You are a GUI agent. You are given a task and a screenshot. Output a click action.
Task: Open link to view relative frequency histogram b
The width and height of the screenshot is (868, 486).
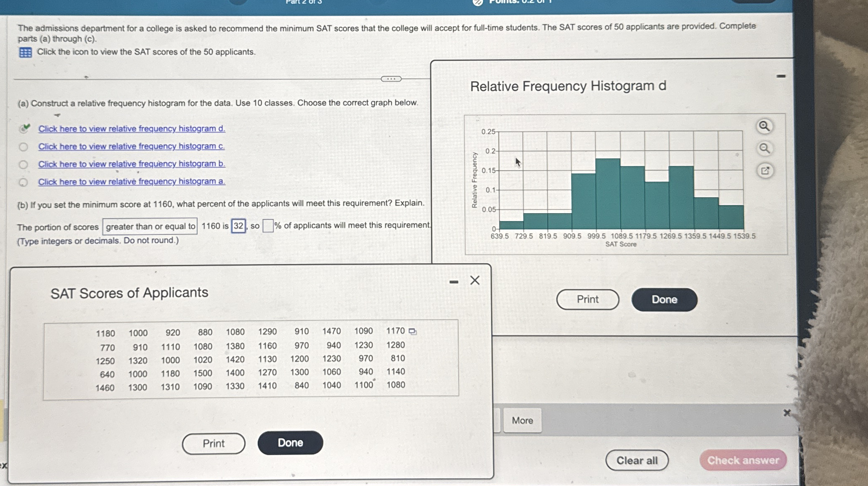point(132,164)
